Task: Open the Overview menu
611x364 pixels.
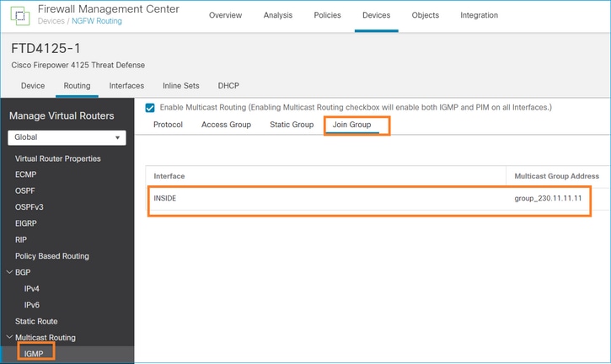Action: 225,15
